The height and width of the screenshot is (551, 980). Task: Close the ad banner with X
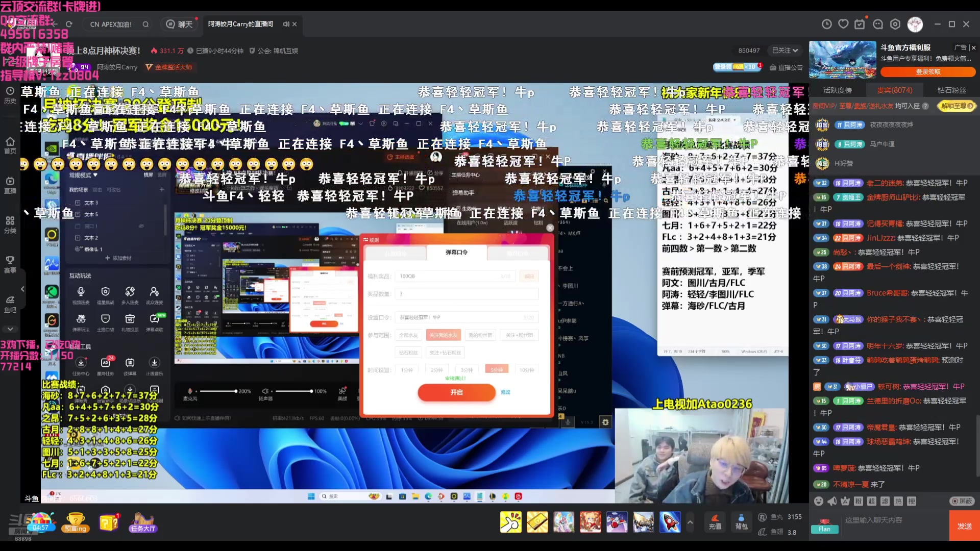tap(973, 47)
